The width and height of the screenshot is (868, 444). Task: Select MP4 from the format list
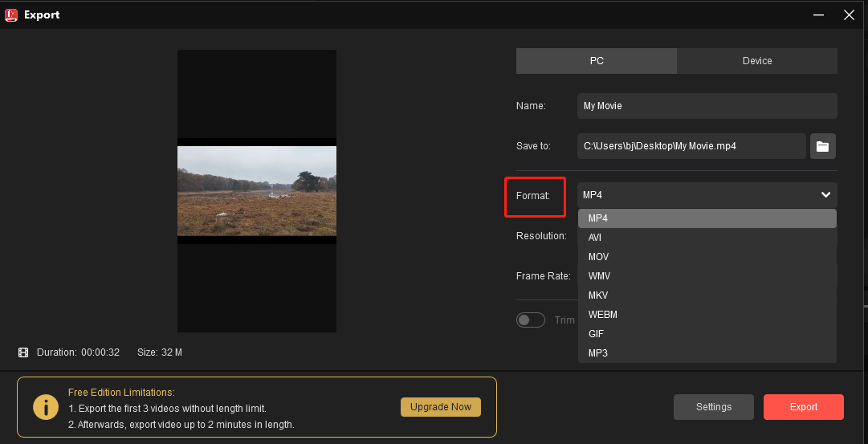click(x=707, y=218)
